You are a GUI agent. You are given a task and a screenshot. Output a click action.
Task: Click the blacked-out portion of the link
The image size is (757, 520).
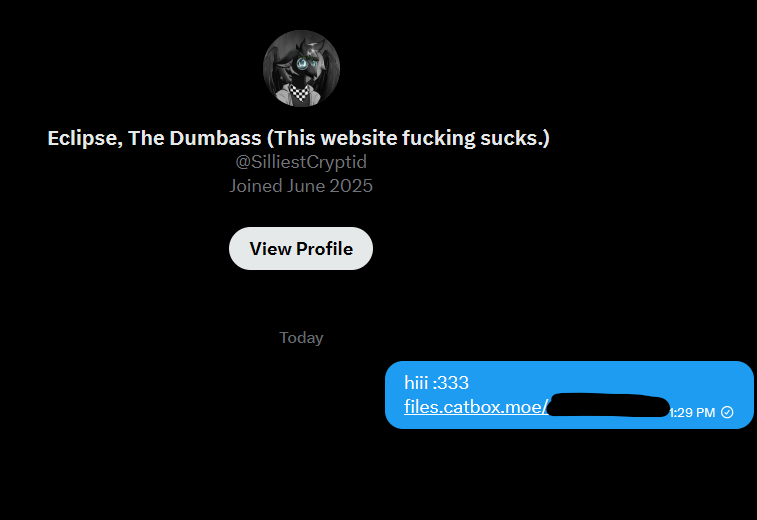[x=608, y=406]
